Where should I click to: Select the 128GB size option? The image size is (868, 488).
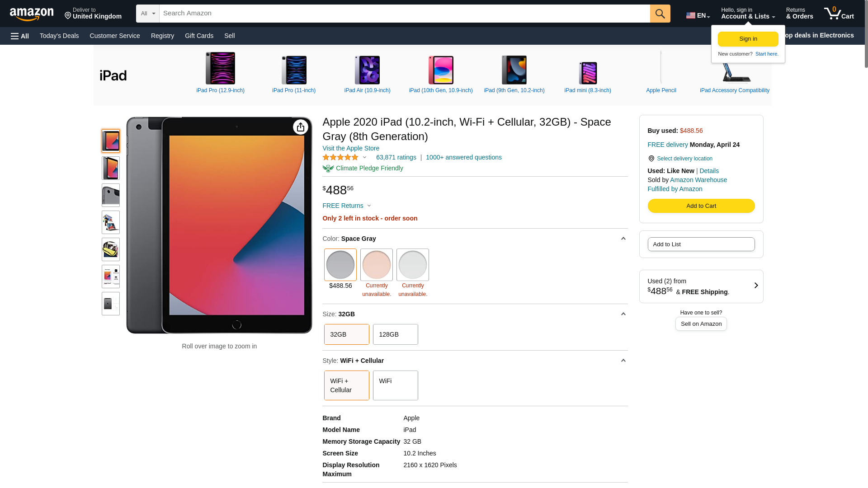click(x=396, y=334)
